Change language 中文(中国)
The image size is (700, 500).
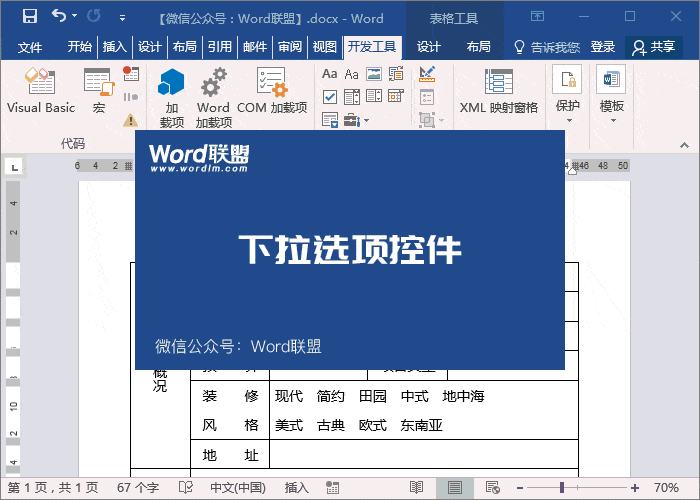(238, 488)
